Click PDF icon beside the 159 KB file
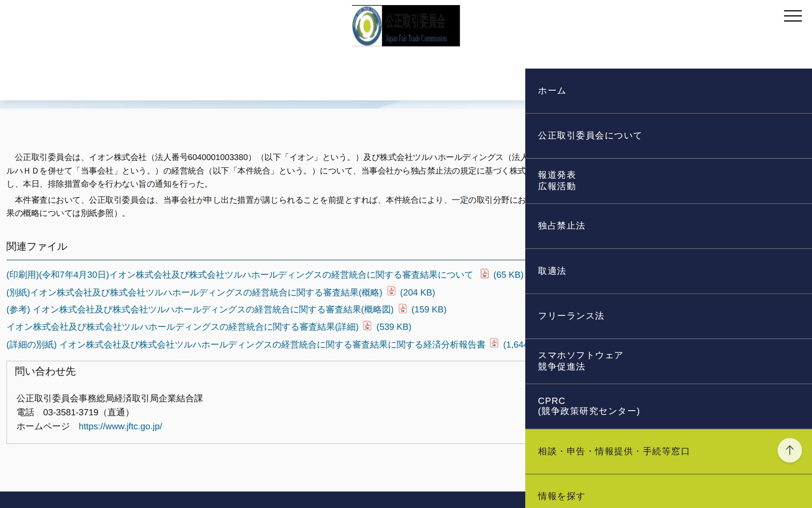The image size is (812, 508). pos(403,309)
